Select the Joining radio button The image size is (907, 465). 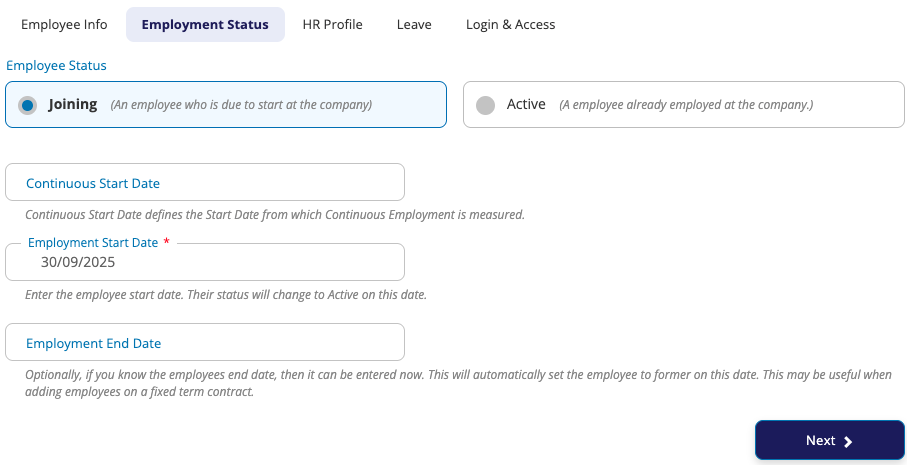tap(27, 105)
